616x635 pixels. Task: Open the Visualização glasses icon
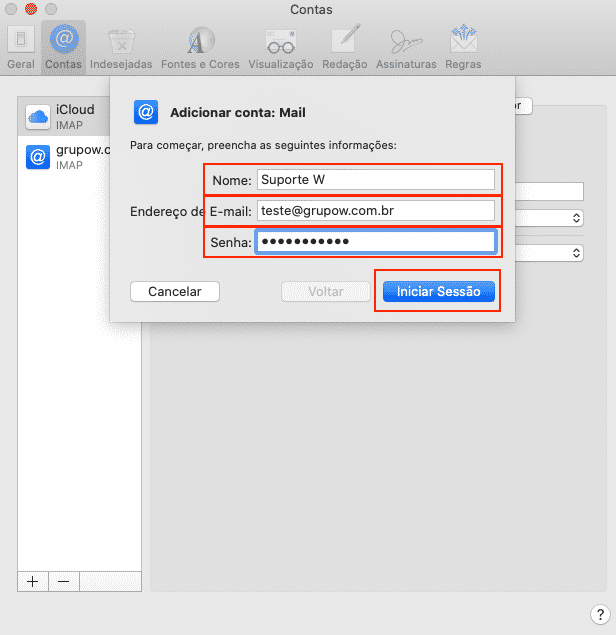point(281,41)
